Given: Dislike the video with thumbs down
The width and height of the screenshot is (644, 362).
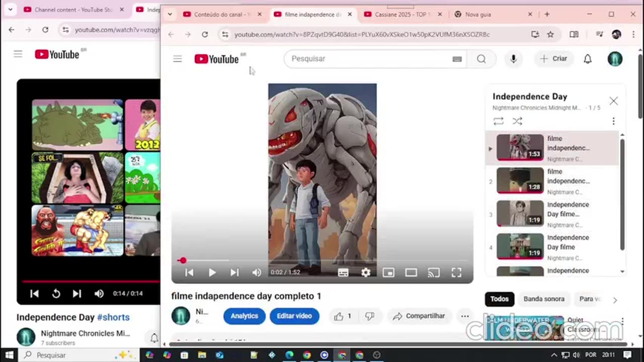Looking at the screenshot, I should tap(370, 316).
